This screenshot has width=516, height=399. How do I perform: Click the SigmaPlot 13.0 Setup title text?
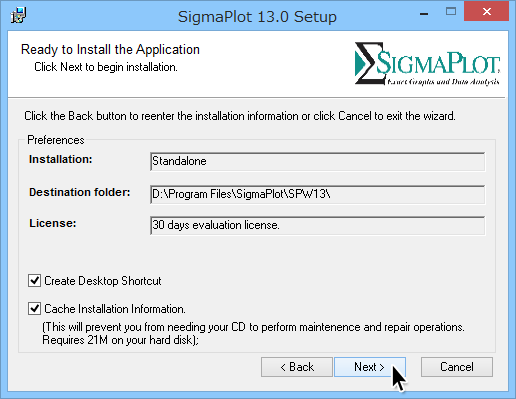click(x=257, y=16)
